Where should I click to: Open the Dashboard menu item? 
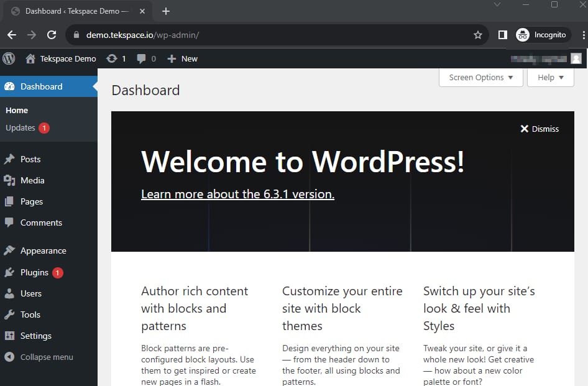48,86
